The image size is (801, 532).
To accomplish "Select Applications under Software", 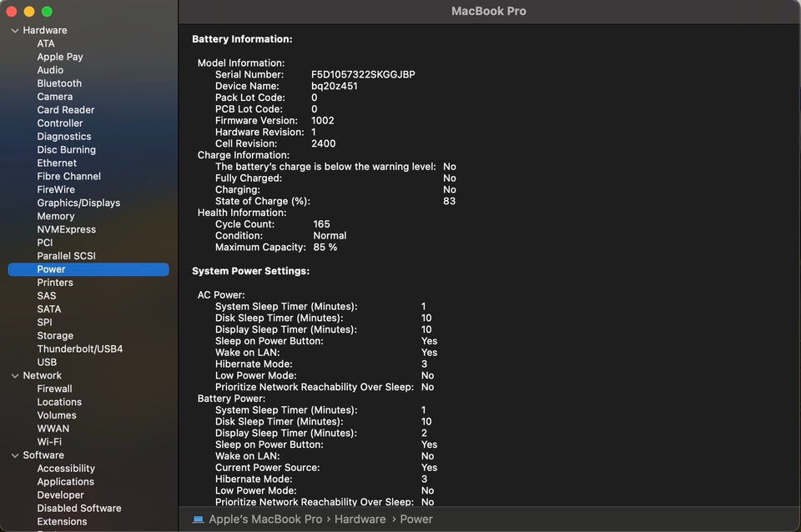I will point(65,482).
